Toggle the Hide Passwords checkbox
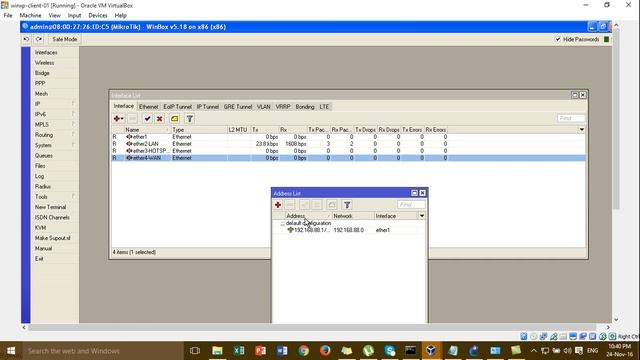This screenshot has height=360, width=640. click(558, 39)
